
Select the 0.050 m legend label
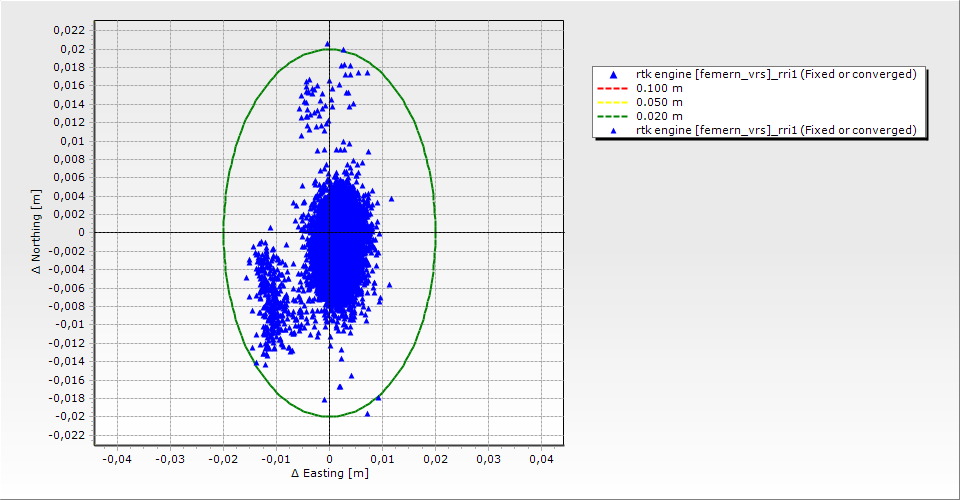click(659, 102)
